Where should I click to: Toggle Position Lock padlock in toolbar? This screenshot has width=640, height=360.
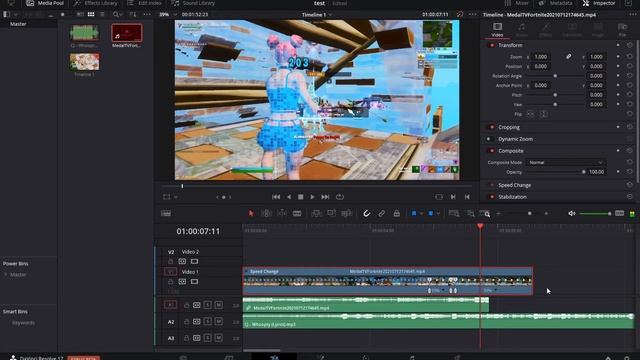(396, 213)
